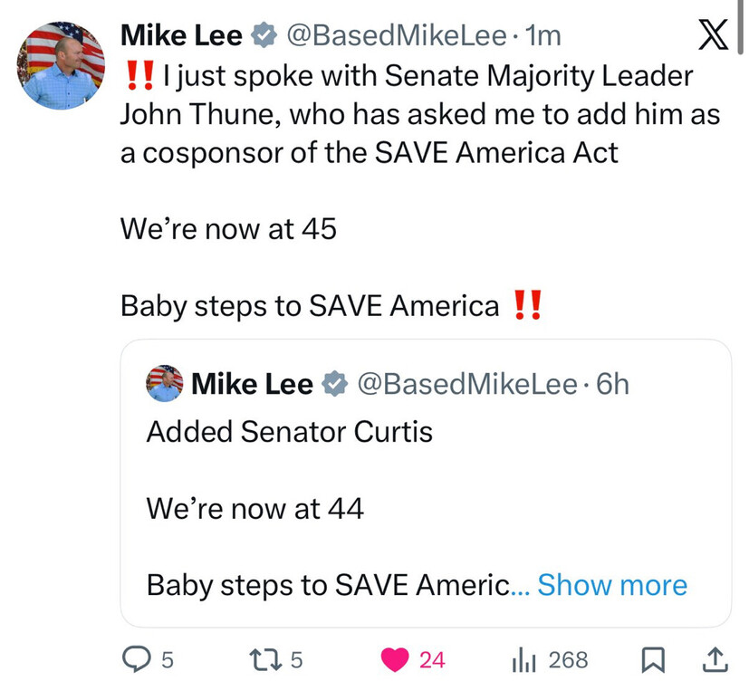Viewport: 749px width, 700px height.
Task: Toggle the pink heart like button
Action: pos(396,660)
